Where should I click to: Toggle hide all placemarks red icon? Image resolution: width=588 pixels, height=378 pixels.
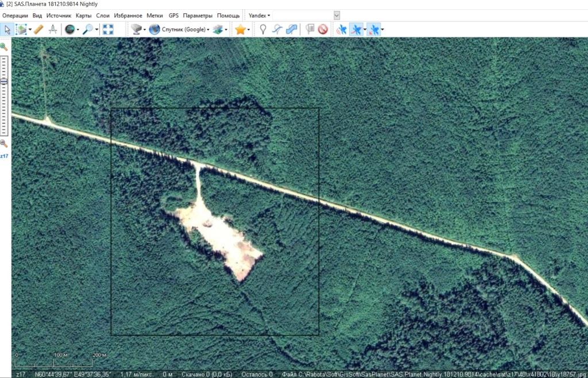pos(323,29)
